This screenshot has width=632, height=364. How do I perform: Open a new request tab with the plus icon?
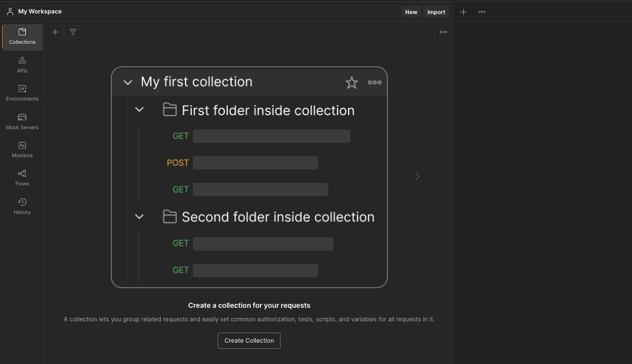(463, 12)
